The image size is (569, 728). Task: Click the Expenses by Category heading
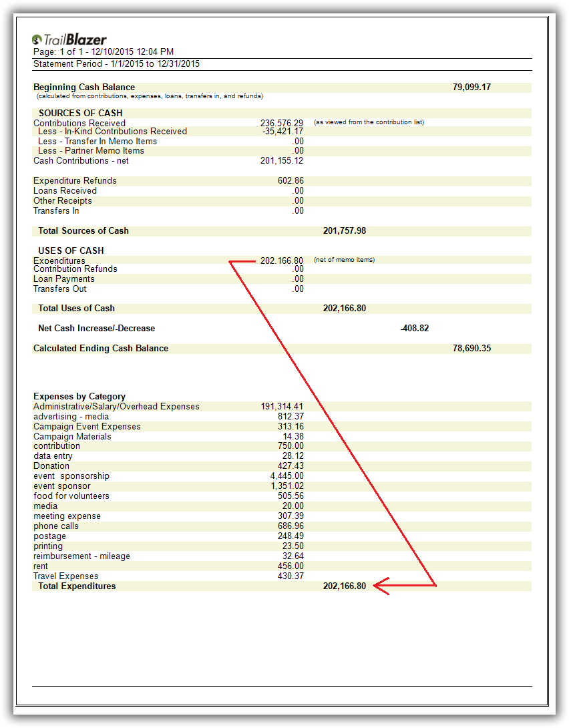point(79,397)
